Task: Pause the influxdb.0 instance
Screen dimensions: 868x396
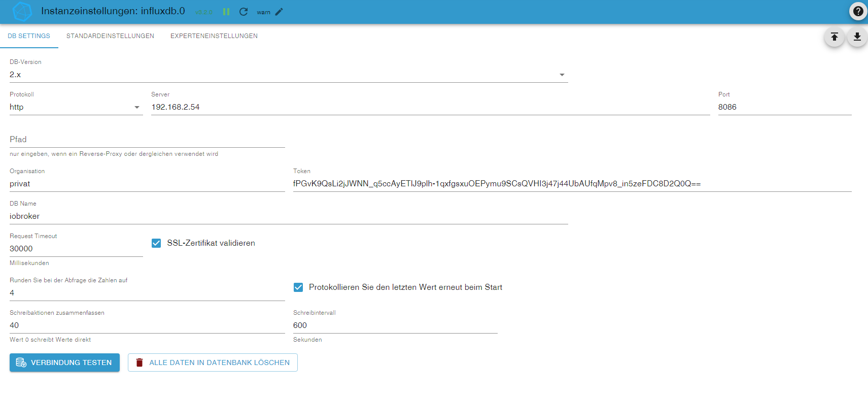Action: click(x=226, y=12)
